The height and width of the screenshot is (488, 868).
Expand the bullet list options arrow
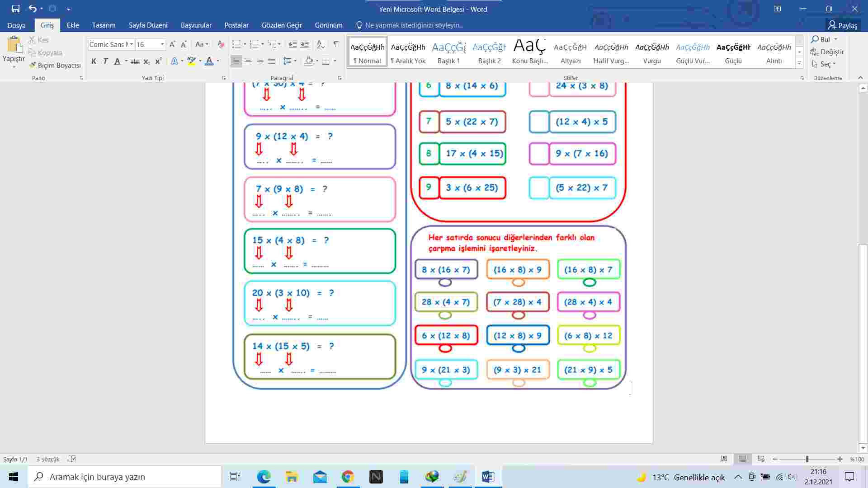click(245, 44)
